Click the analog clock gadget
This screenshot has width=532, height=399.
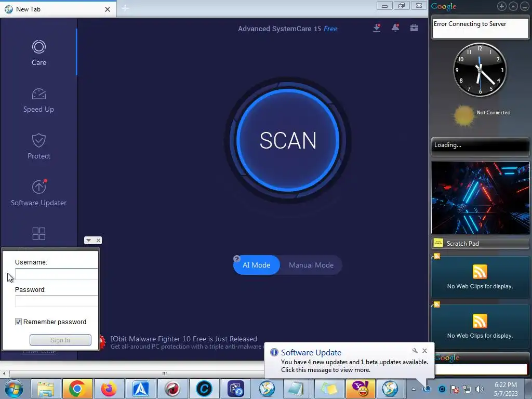[x=480, y=70]
